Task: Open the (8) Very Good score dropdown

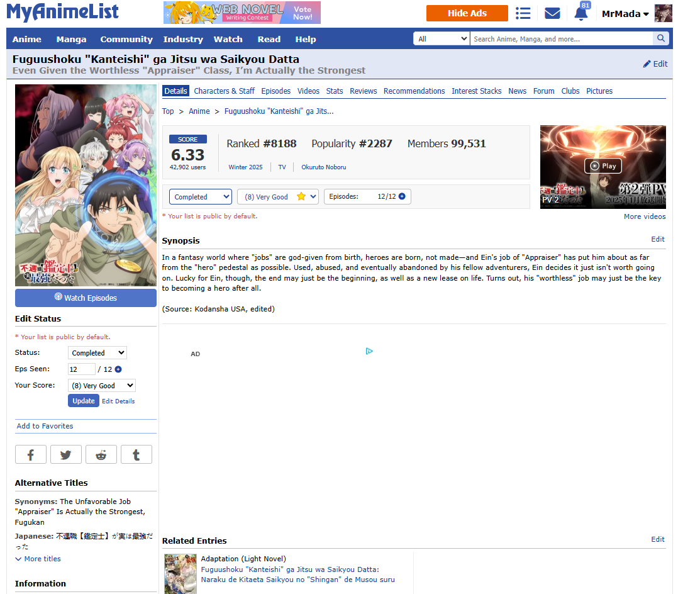Action: tap(278, 196)
